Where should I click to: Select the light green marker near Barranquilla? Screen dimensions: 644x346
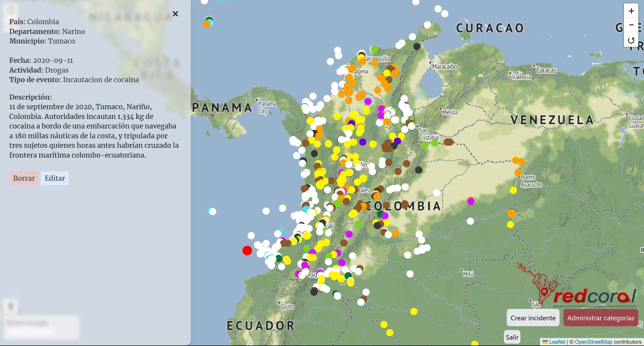[x=374, y=49]
